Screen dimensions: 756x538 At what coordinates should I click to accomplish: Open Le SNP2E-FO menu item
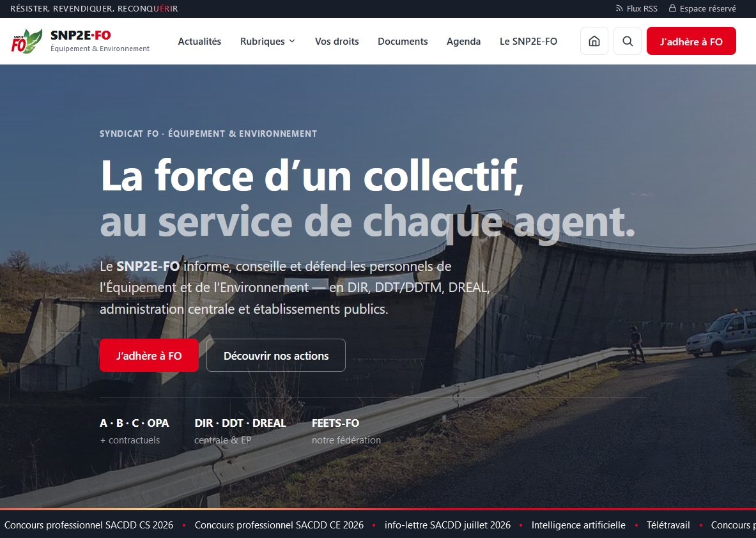point(528,42)
